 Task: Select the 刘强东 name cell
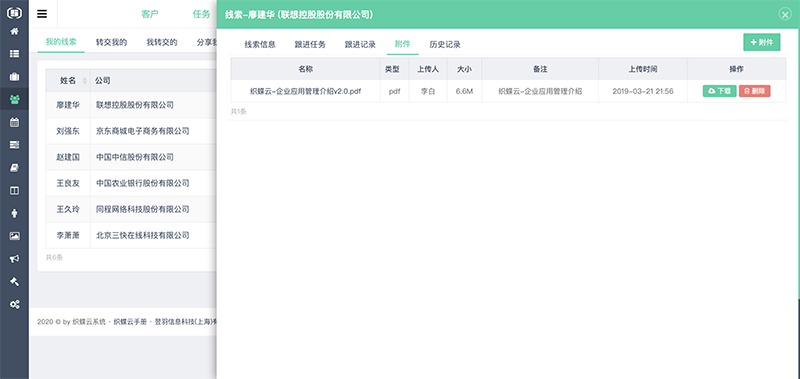click(68, 131)
